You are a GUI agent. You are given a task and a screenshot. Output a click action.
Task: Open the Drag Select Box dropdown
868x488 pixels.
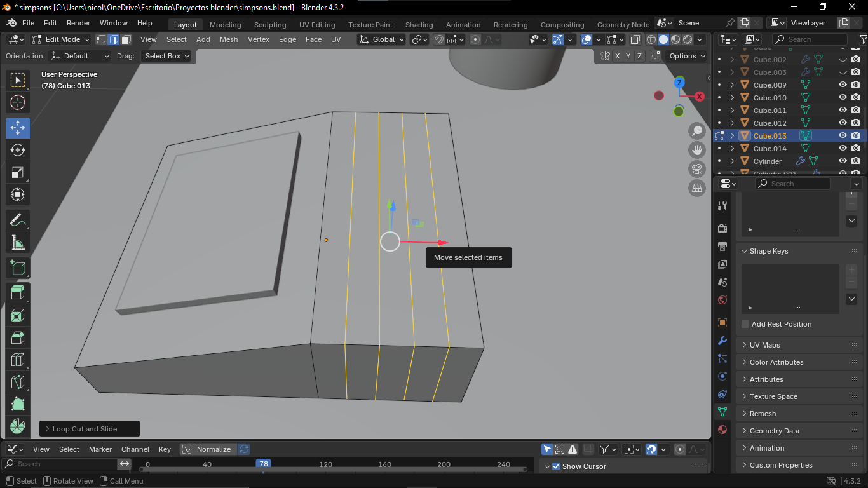click(x=166, y=56)
